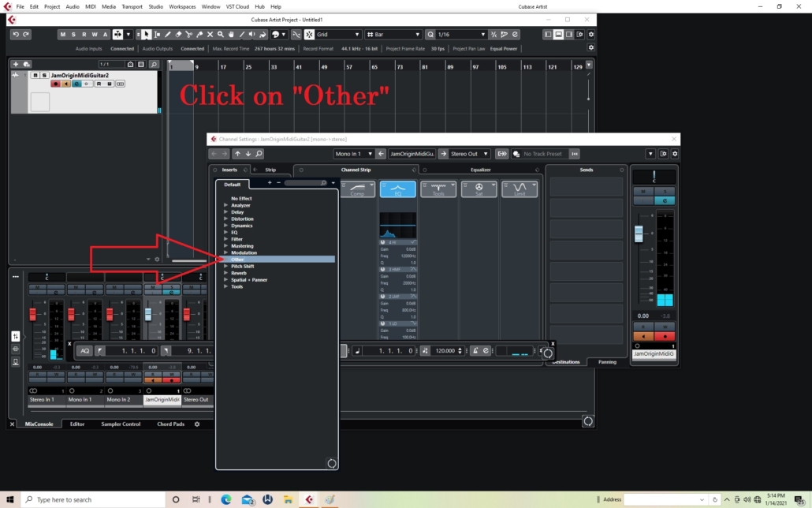Screen dimensions: 812x508
Task: Open the Studio menu
Action: pyautogui.click(x=155, y=7)
